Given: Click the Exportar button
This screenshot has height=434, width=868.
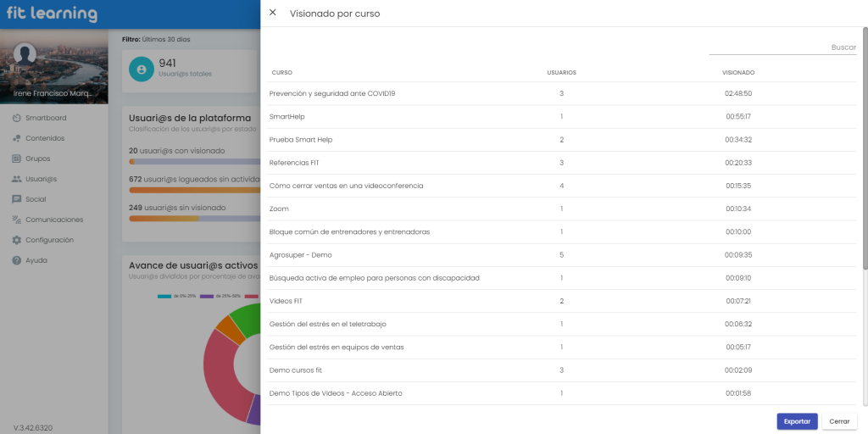Looking at the screenshot, I should coord(797,421).
